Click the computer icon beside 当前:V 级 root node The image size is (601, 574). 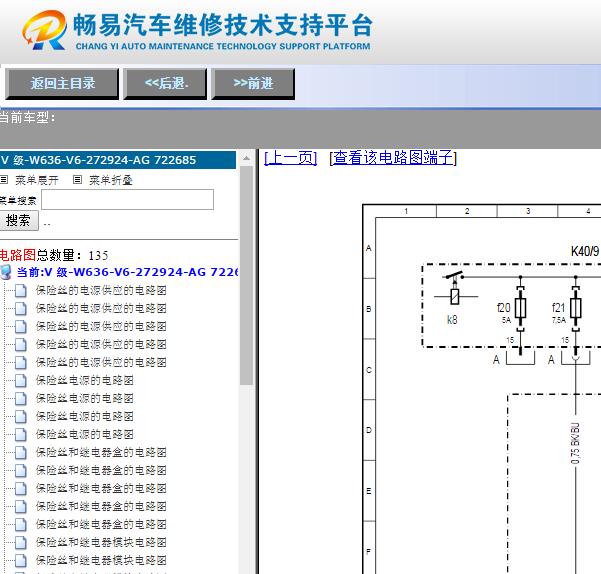coord(6,272)
